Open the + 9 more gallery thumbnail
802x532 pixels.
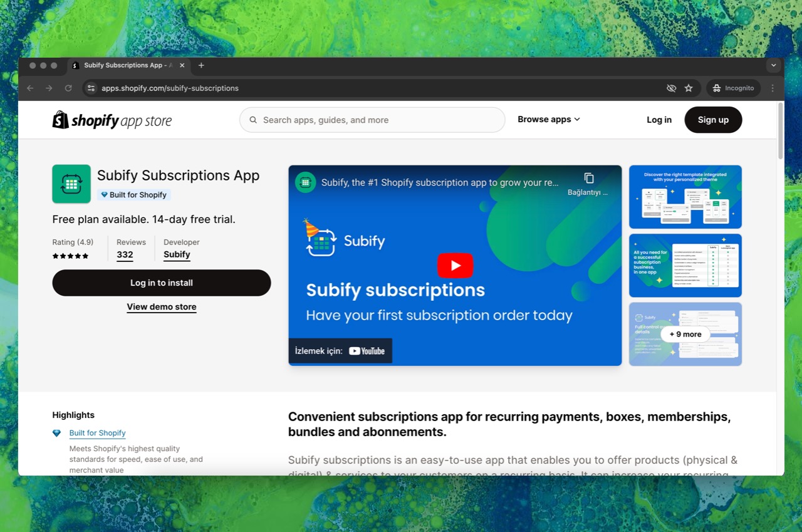685,334
